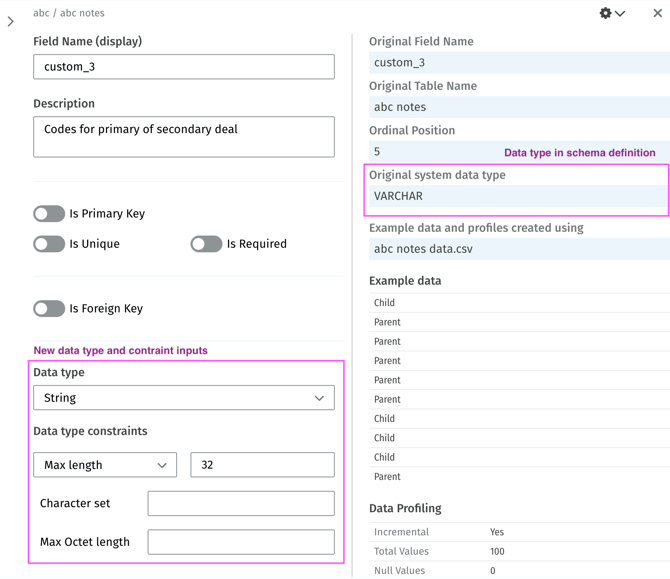Click the dropdown arrow beside settings gear
Viewport: 670px width, 579px height.
pyautogui.click(x=620, y=13)
